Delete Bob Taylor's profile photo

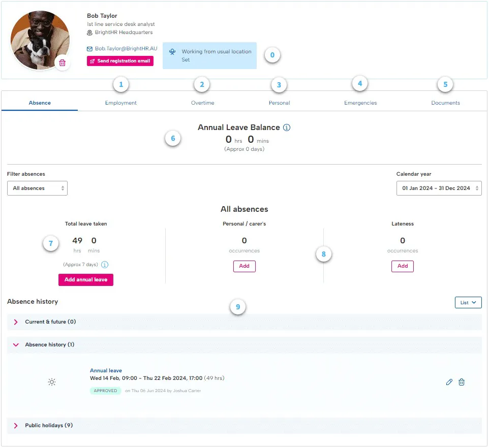click(63, 62)
